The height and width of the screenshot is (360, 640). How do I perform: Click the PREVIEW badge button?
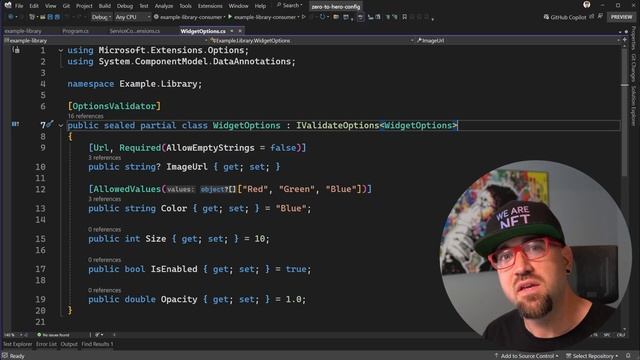(621, 17)
